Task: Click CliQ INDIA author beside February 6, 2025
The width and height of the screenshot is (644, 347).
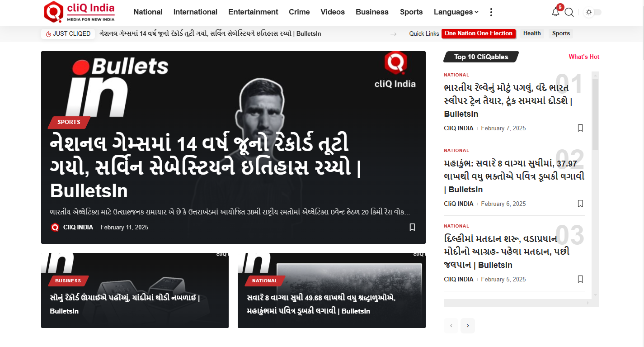Action: pyautogui.click(x=459, y=204)
